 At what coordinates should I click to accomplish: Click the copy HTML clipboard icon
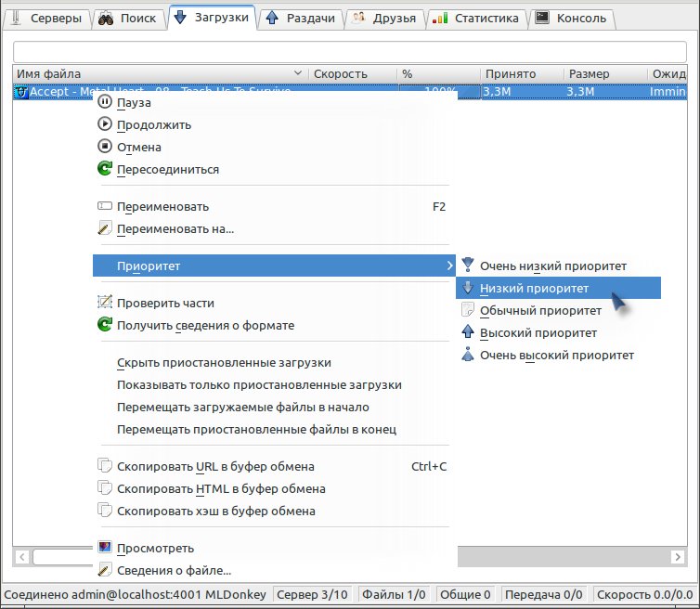[105, 488]
